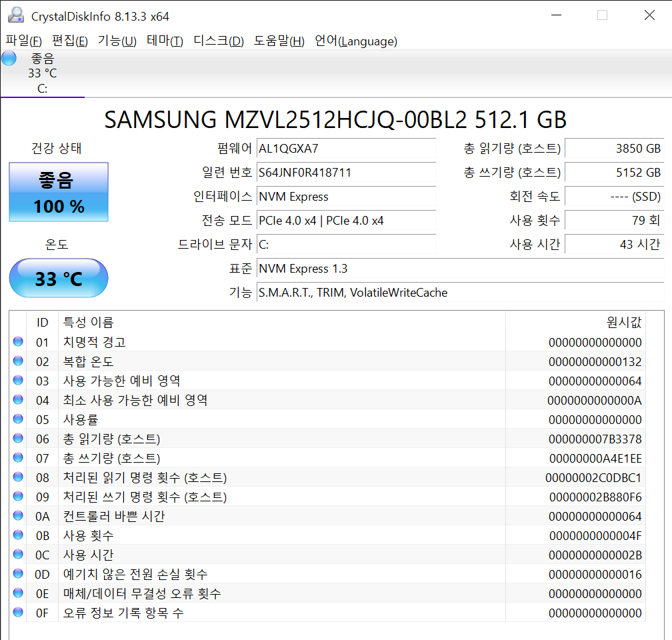This screenshot has width=672, height=640.
Task: Click the 총 쓰기량 (호스트) label button
Action: (512, 172)
